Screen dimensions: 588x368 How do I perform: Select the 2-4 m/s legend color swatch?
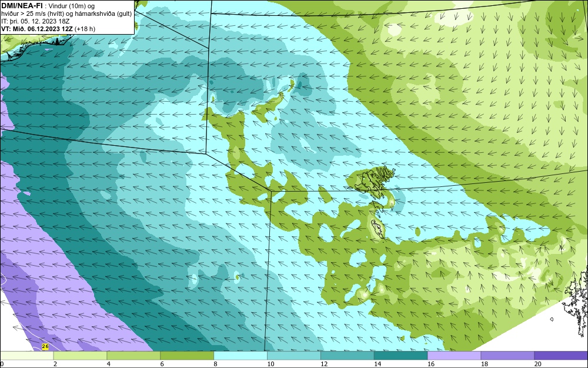pyautogui.click(x=80, y=356)
